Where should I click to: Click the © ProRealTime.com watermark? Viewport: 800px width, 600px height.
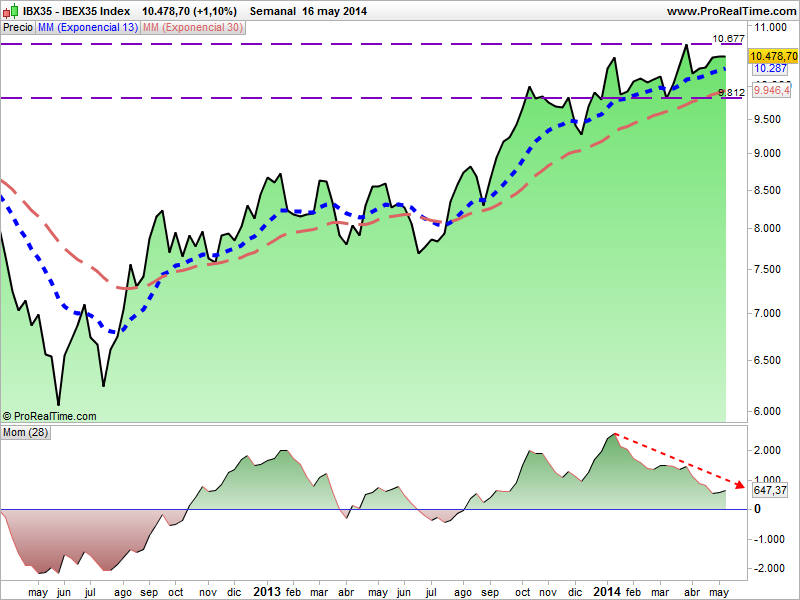(50, 416)
